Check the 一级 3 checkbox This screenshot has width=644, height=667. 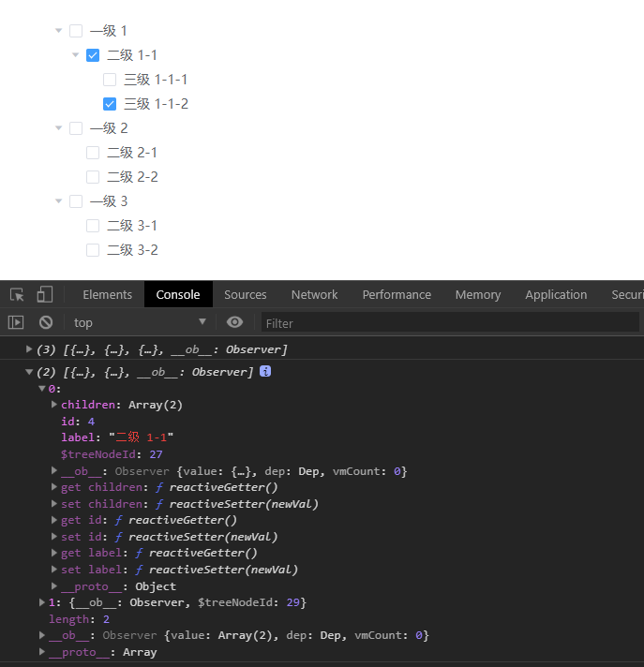pos(76,201)
